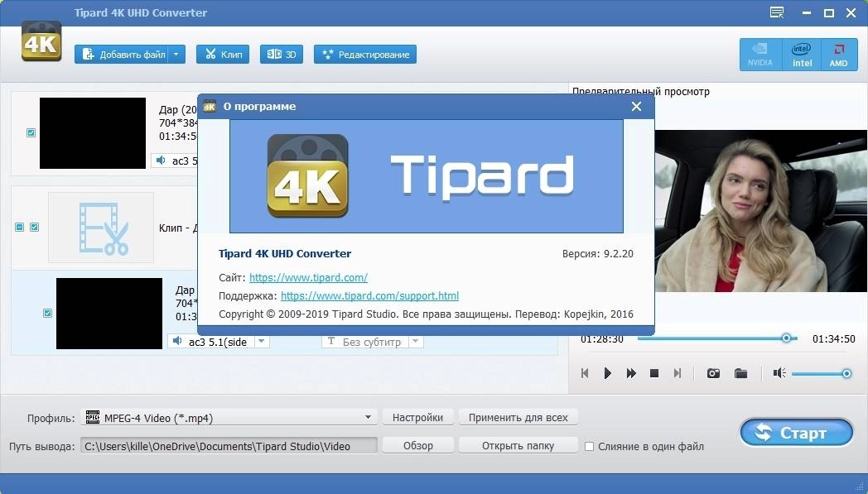Stop the preview playback
This screenshot has width=868, height=494.
[653, 373]
